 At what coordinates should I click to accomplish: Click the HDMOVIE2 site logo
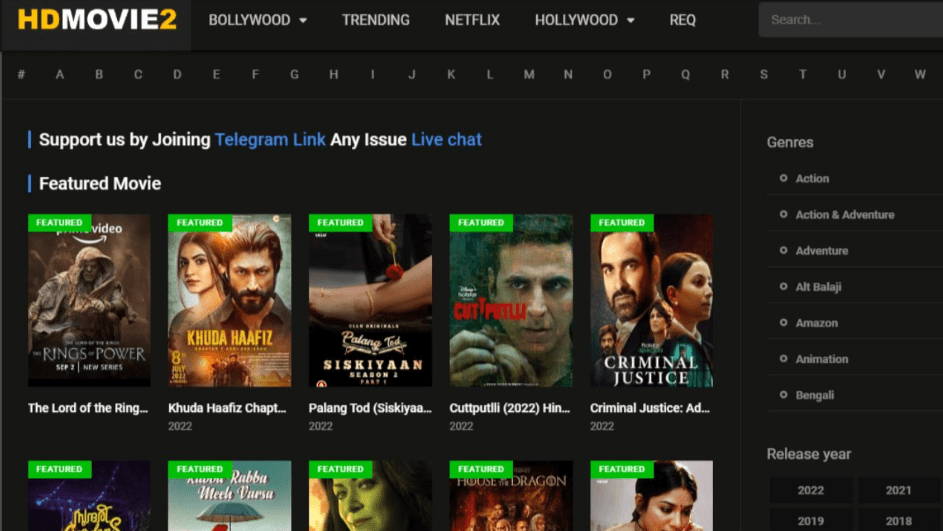click(x=97, y=19)
